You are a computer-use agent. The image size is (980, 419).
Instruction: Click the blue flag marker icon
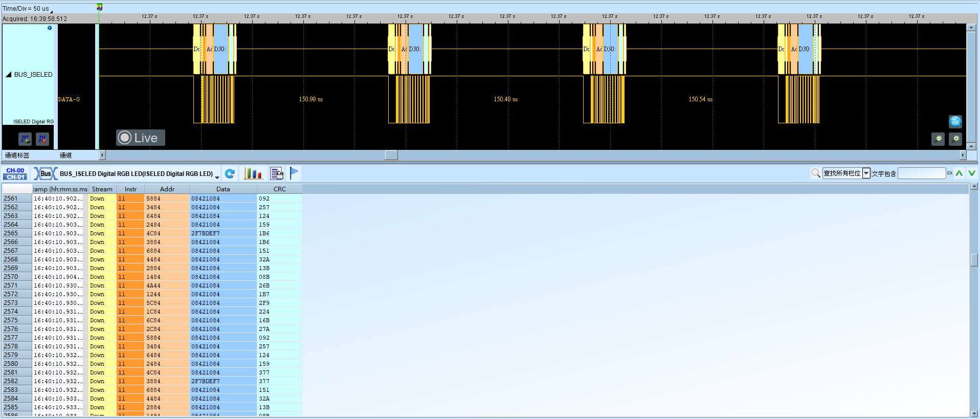pyautogui.click(x=294, y=173)
